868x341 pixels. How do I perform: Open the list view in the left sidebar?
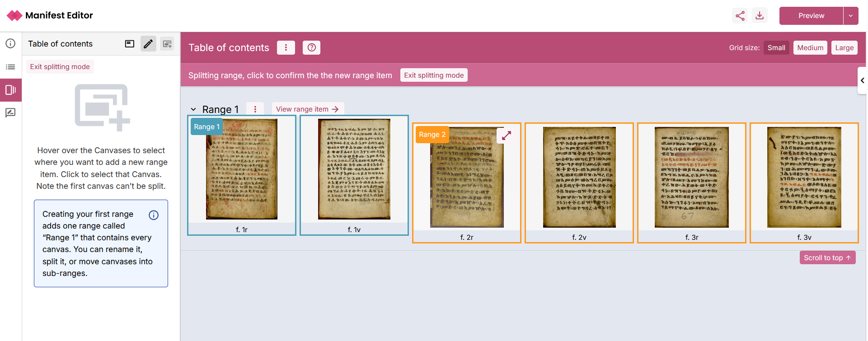(x=10, y=67)
